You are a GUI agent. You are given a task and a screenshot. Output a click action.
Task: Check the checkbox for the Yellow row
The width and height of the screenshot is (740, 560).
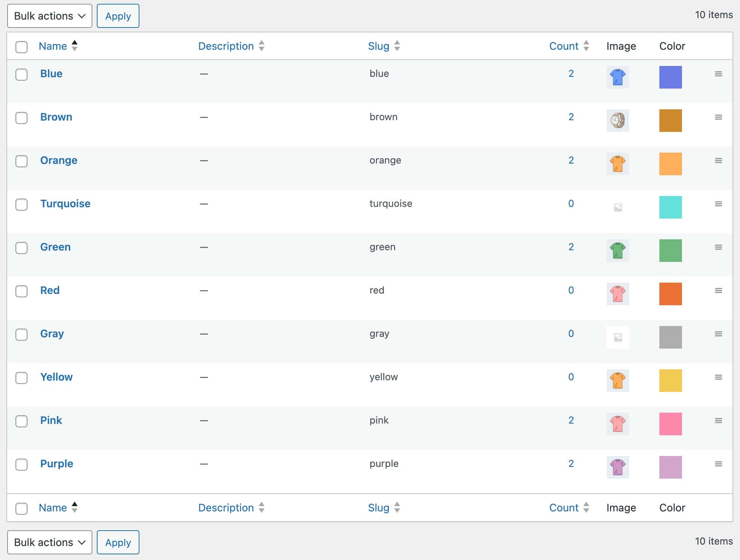(x=21, y=378)
